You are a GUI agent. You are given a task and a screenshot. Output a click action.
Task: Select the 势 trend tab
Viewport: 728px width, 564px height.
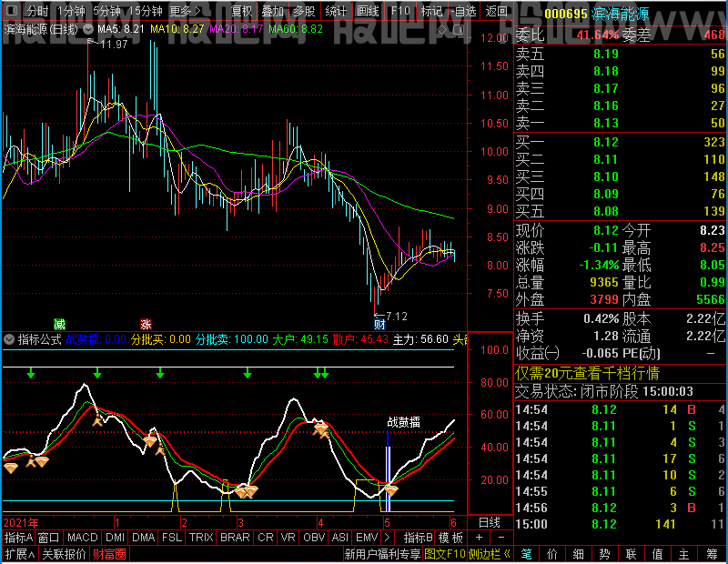(x=604, y=554)
